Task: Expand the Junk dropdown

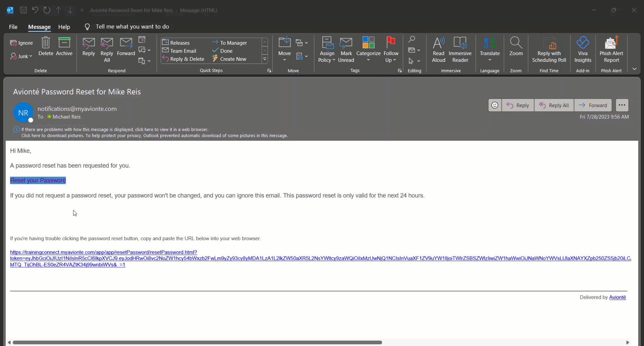Action: coord(21,56)
